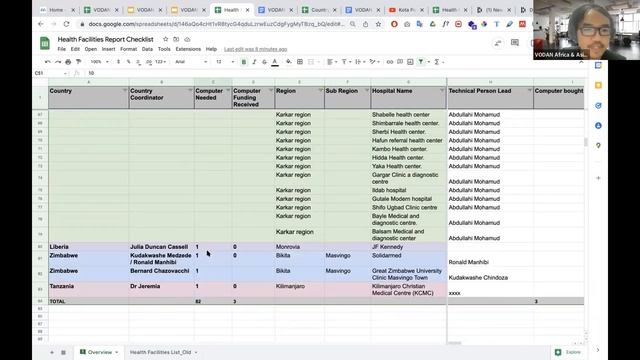640x360 pixels.
Task: Click the Google Sheets home logo
Action: (x=45, y=43)
